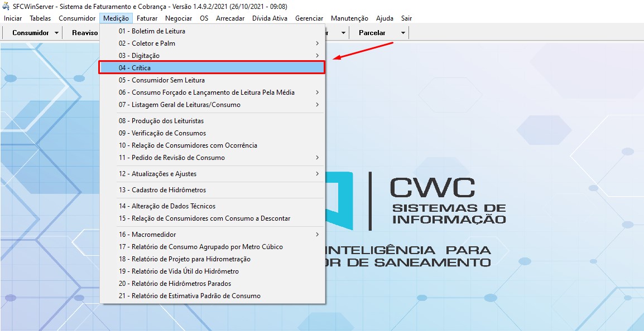Expand the 16 - Macromedidor submenu

coord(317,234)
